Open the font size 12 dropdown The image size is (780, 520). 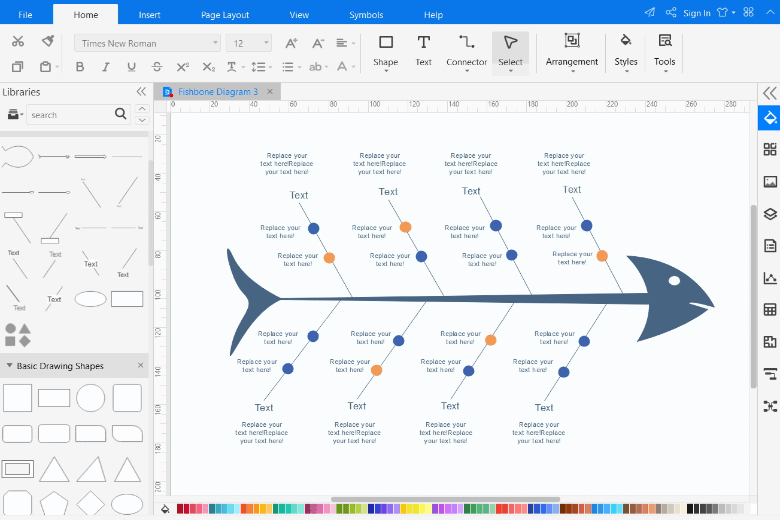(249, 43)
